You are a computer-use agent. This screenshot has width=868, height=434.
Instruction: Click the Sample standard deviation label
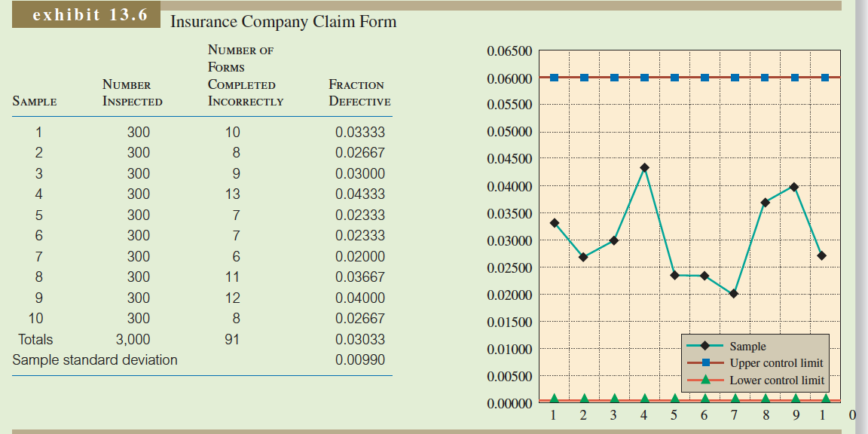click(x=94, y=360)
